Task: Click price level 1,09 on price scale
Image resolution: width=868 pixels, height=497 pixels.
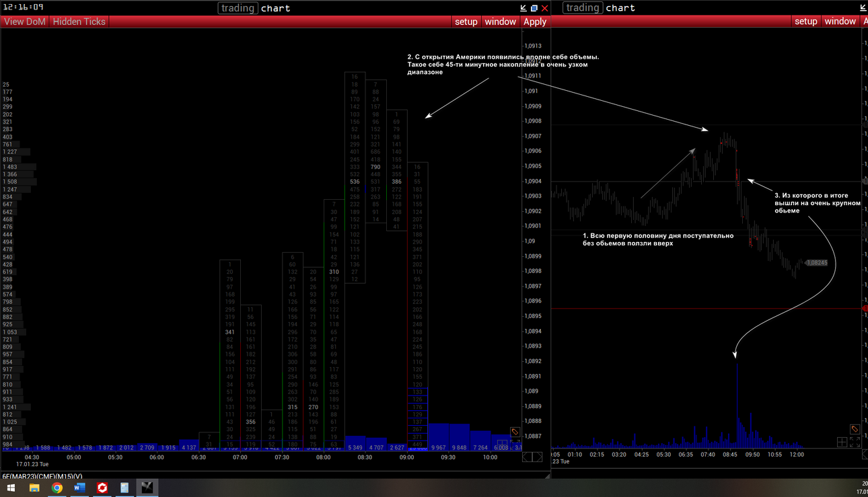Action: [530, 241]
